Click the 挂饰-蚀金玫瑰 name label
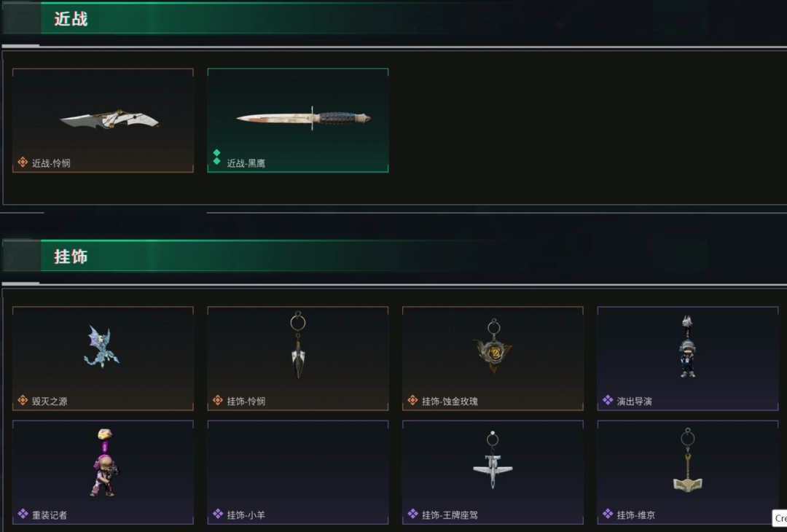Image resolution: width=787 pixels, height=532 pixels. tap(450, 401)
